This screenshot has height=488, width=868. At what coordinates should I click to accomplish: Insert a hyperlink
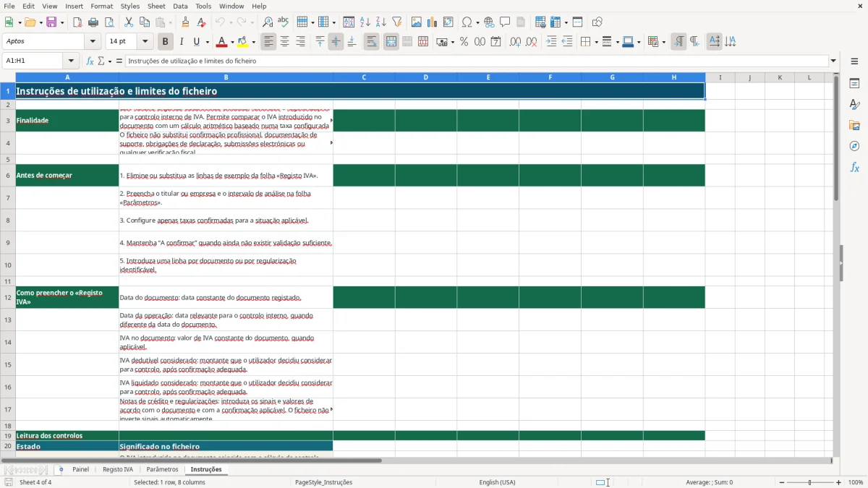click(x=489, y=22)
